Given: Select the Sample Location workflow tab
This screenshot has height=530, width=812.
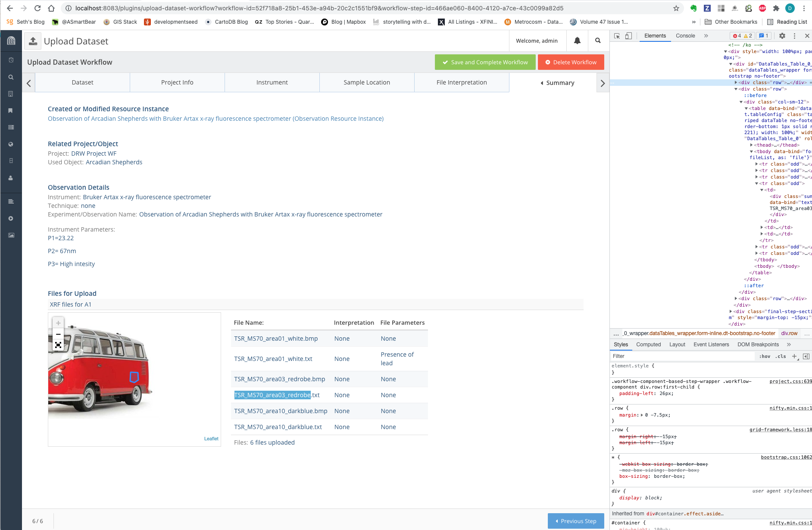Looking at the screenshot, I should [x=367, y=82].
